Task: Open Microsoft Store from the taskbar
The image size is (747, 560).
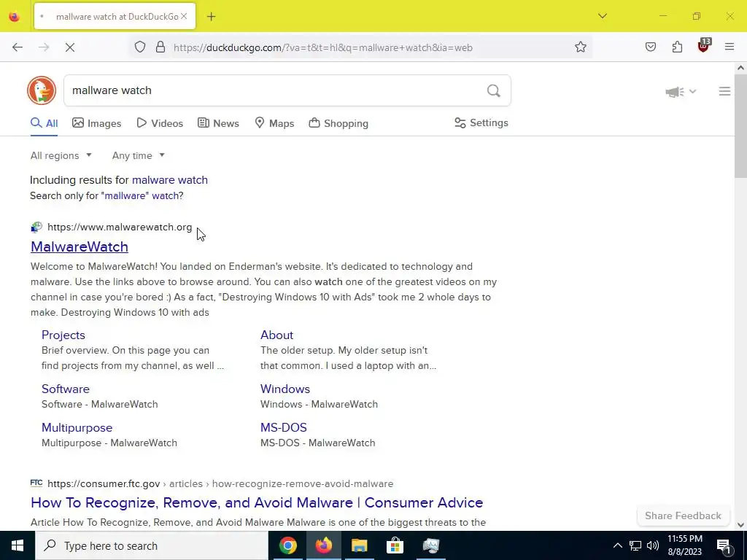Action: point(395,545)
